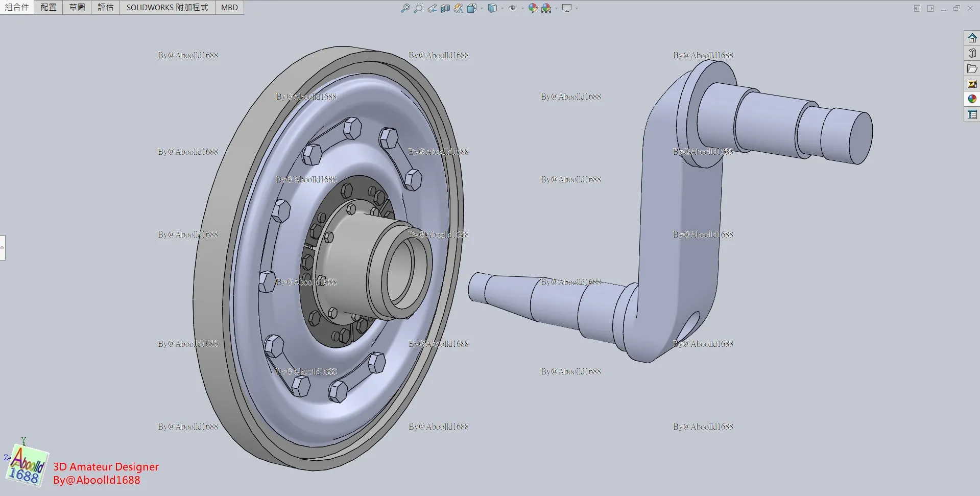This screenshot has height=496, width=980.
Task: Open the 配置 tab
Action: click(49, 7)
